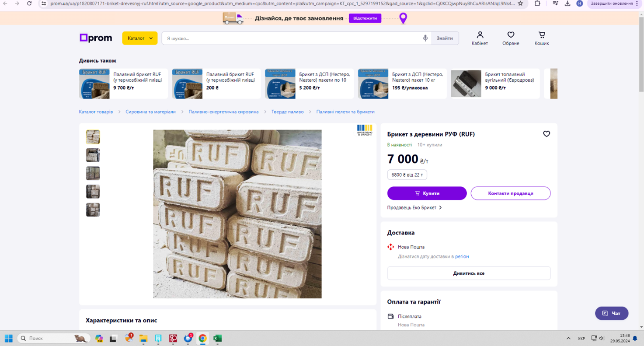Open Task View in taskbar

pyautogui.click(x=113, y=338)
